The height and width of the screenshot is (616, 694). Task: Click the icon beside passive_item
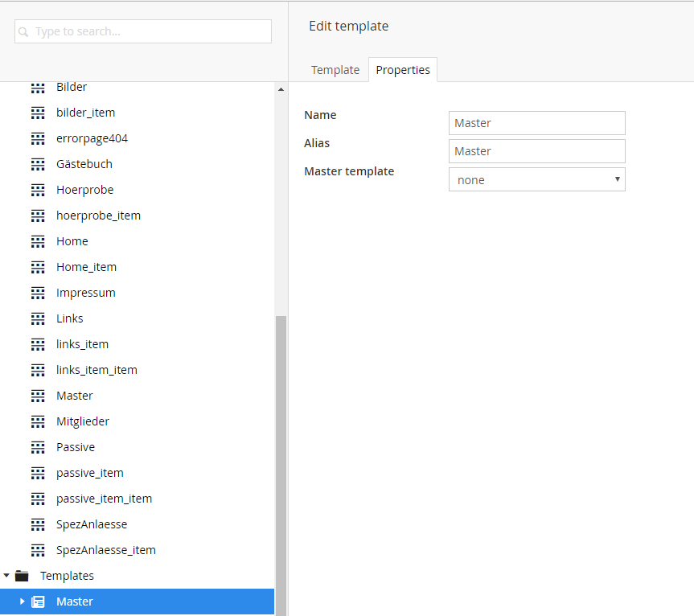click(38, 473)
